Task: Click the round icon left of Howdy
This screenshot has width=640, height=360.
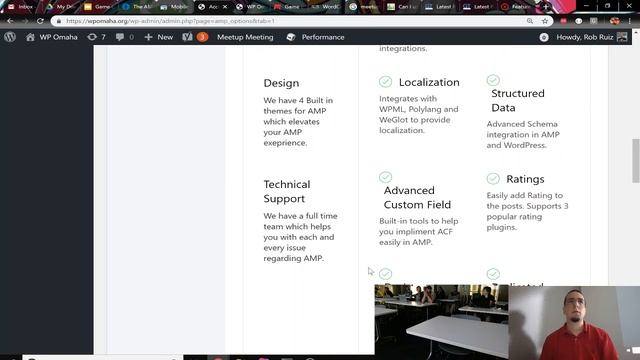Action: click(544, 37)
